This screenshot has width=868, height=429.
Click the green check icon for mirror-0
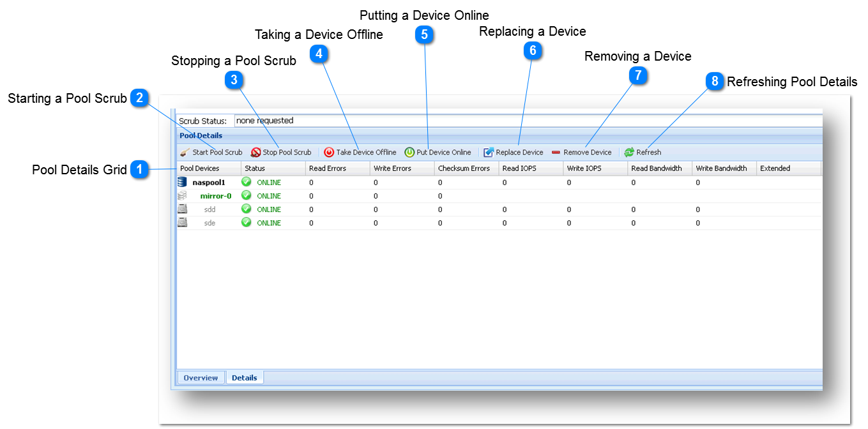coord(247,196)
